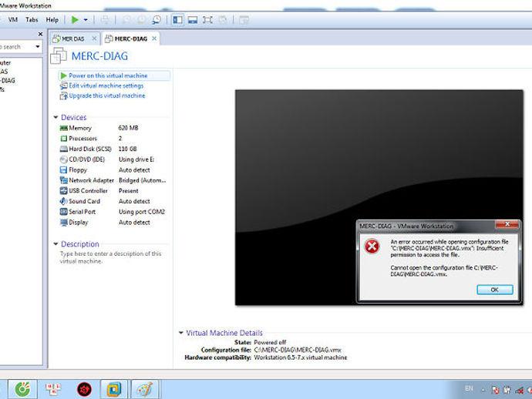532x399 pixels.
Task: Click the EN language indicator in tray
Action: pos(469,388)
